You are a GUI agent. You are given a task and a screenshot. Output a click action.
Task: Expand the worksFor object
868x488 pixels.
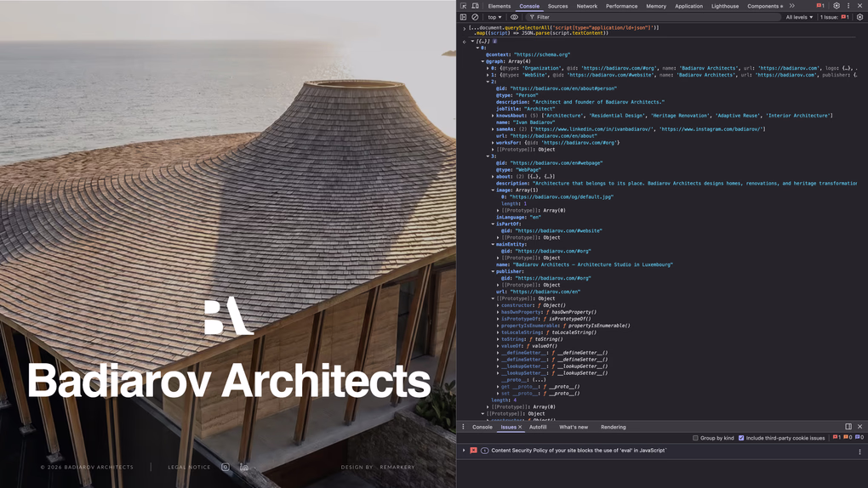[493, 143]
